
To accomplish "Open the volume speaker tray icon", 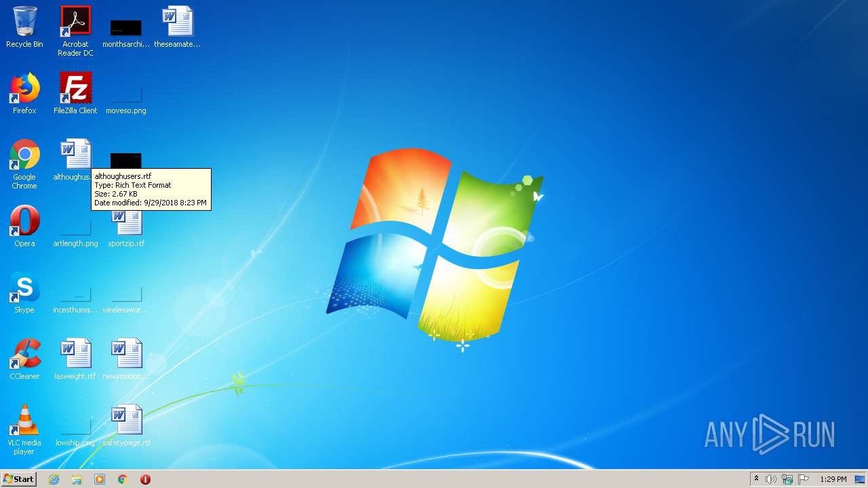I will click(771, 479).
